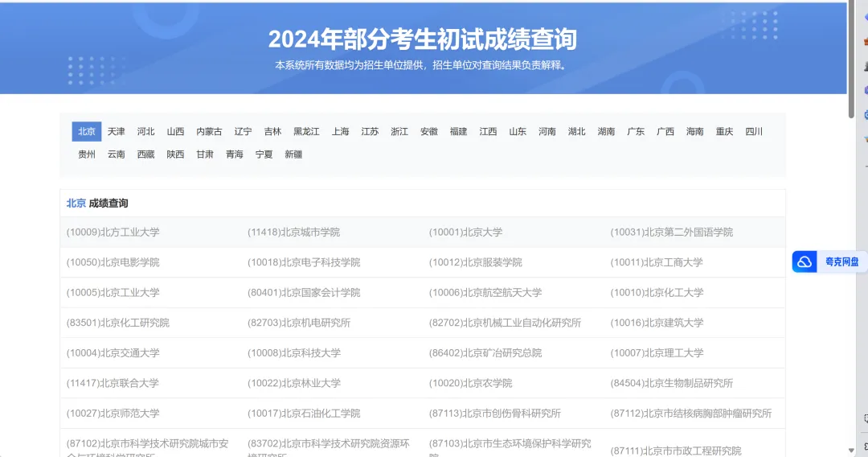Viewport: 868px width, 457px height.
Task: Switch to the 上海 tab
Action: click(x=341, y=131)
